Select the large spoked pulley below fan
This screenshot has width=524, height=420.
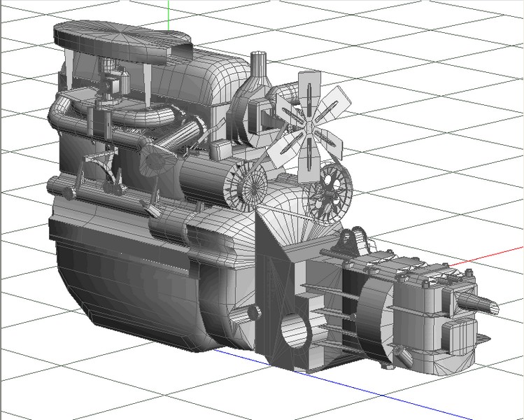pos(332,188)
